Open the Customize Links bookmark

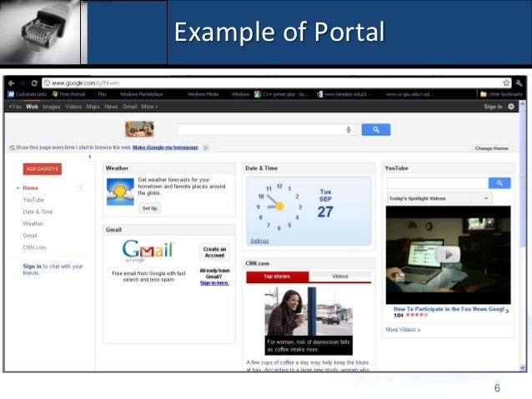(28, 94)
